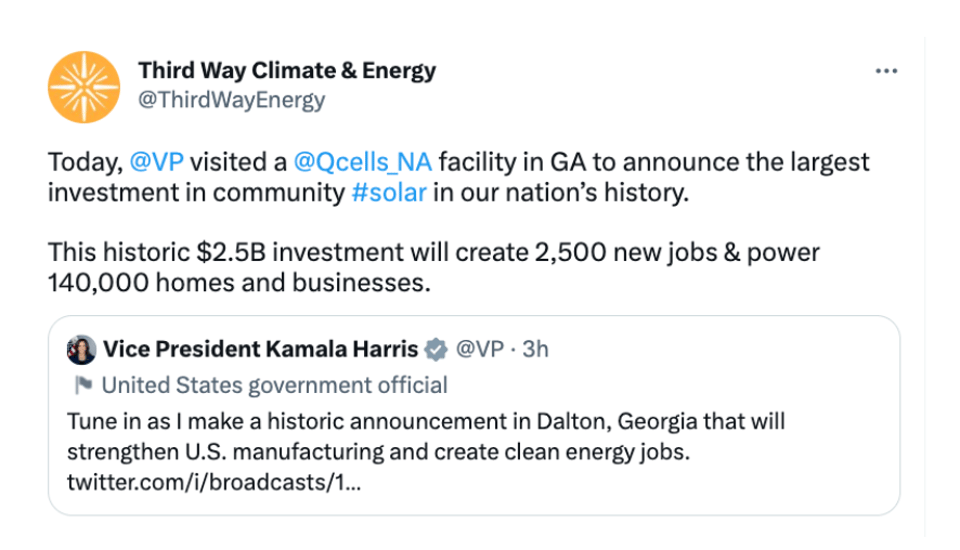Click the United States government official label

tap(275, 385)
